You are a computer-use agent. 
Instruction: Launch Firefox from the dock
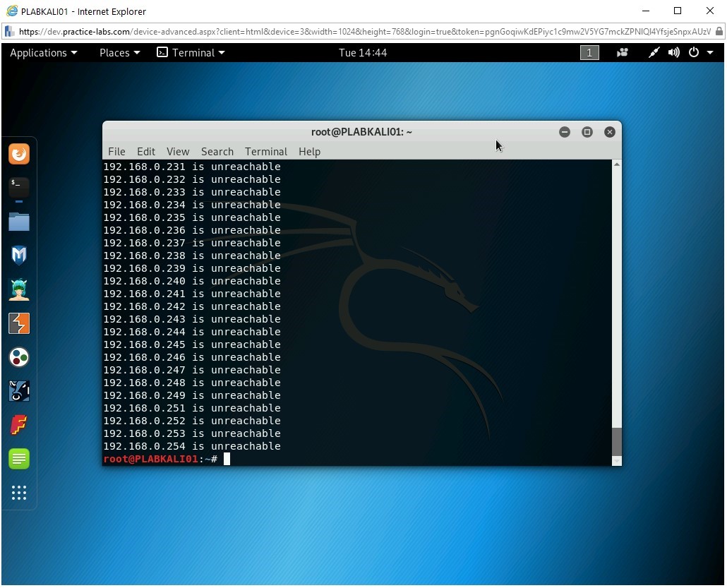(x=19, y=154)
